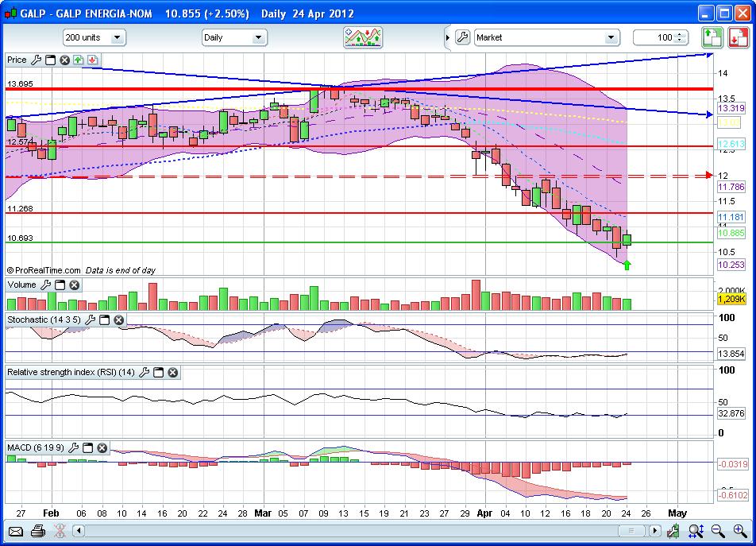Close the Price panel
The height and width of the screenshot is (546, 756).
pyautogui.click(x=64, y=60)
